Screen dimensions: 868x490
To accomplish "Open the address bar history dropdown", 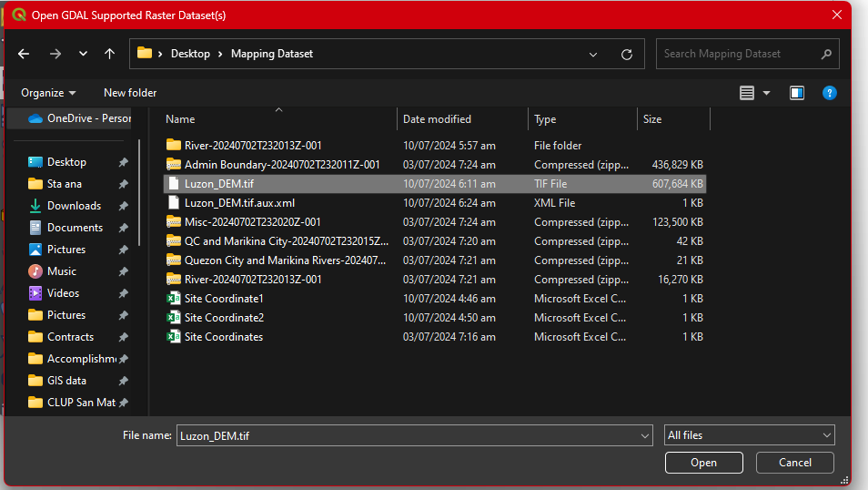I will tap(593, 55).
